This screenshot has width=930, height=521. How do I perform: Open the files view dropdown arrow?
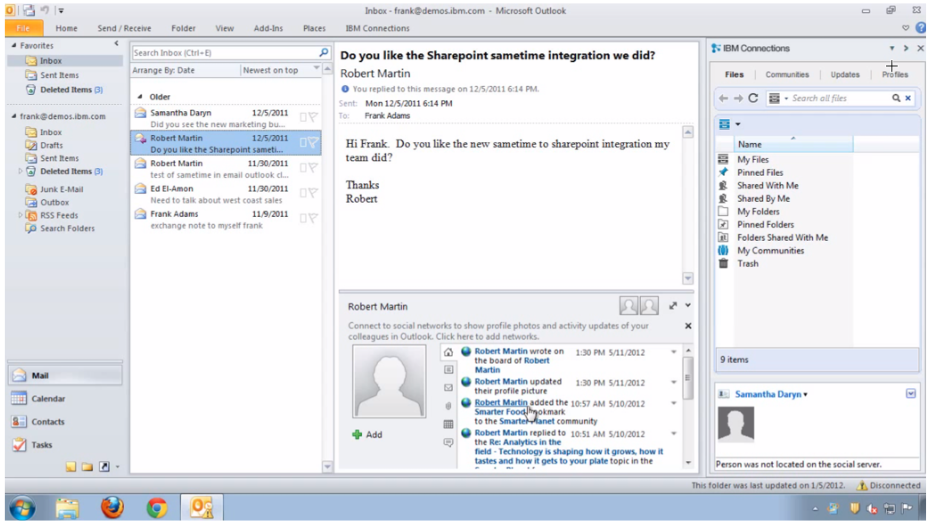point(738,124)
